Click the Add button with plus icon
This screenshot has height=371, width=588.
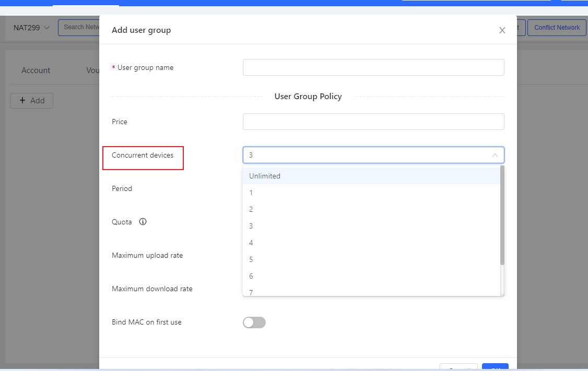[x=32, y=101]
